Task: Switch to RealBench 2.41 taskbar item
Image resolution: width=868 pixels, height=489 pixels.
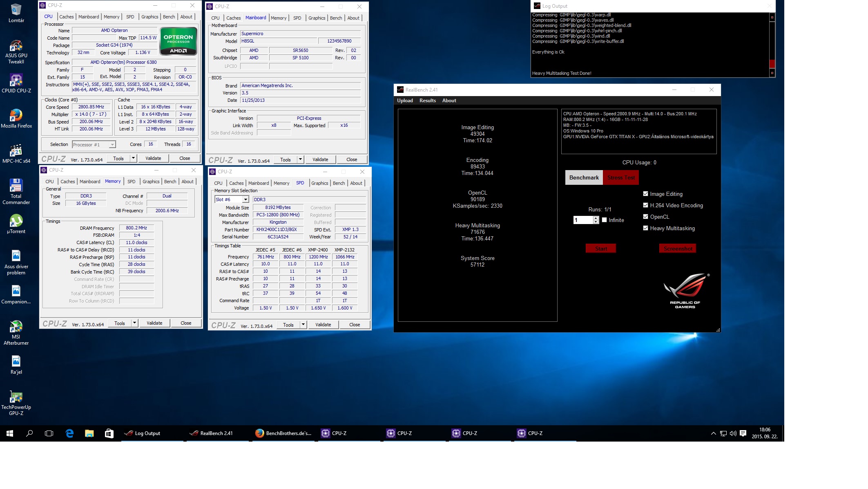Action: pyautogui.click(x=217, y=433)
